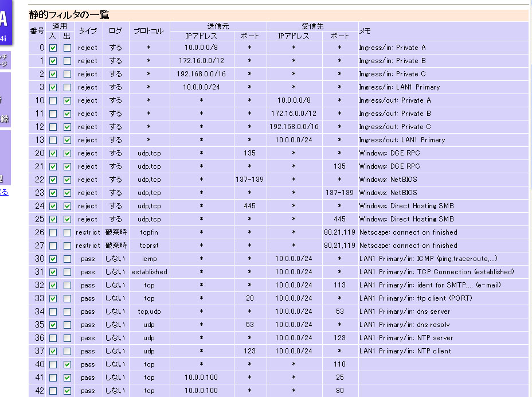This screenshot has width=532, height=397.
Task: Enable inbound checkbox for filter 34 dns server
Action: [53, 312]
